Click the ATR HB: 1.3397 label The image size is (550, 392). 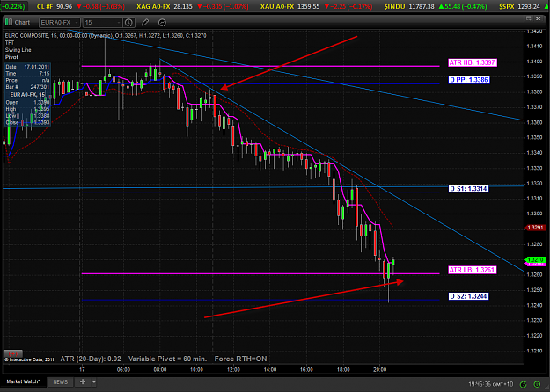pos(473,62)
